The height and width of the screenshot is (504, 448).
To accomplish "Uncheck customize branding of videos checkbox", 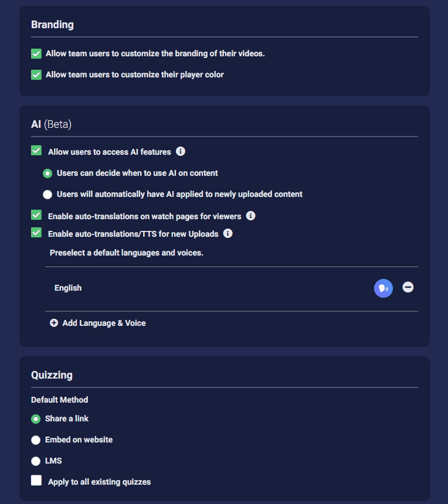I will pos(36,54).
